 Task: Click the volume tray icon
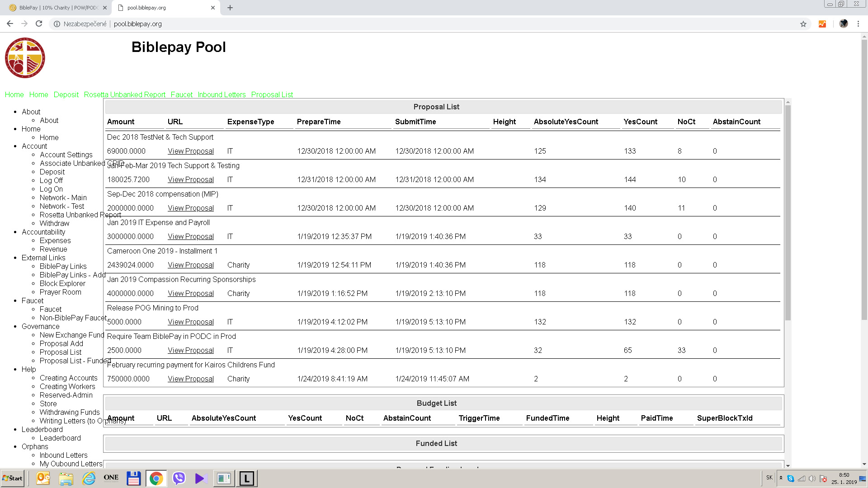tap(812, 479)
